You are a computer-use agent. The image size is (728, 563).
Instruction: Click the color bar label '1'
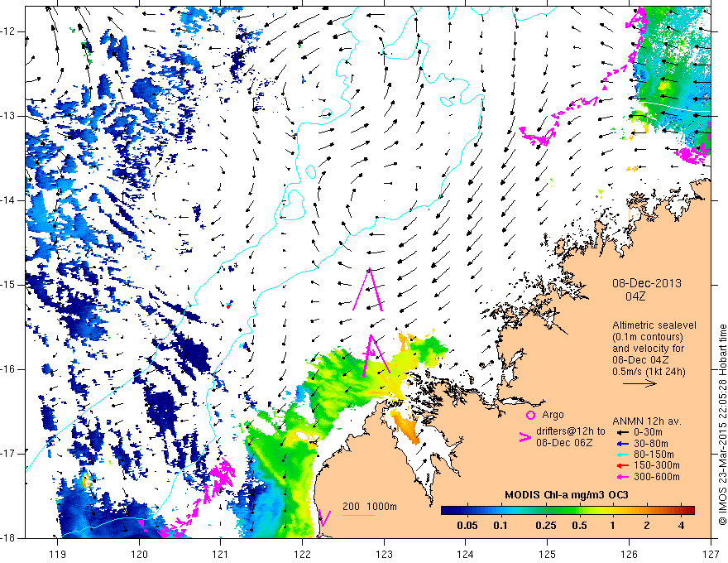pyautogui.click(x=613, y=526)
